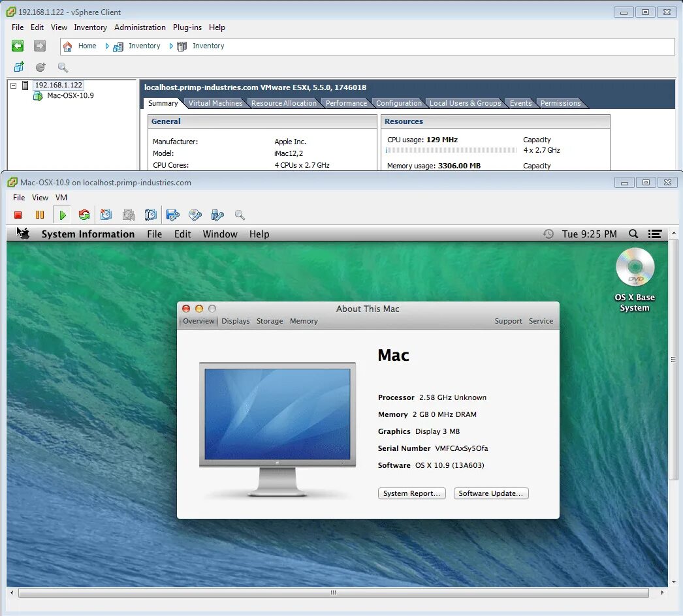Open the VM menu in console window

61,197
